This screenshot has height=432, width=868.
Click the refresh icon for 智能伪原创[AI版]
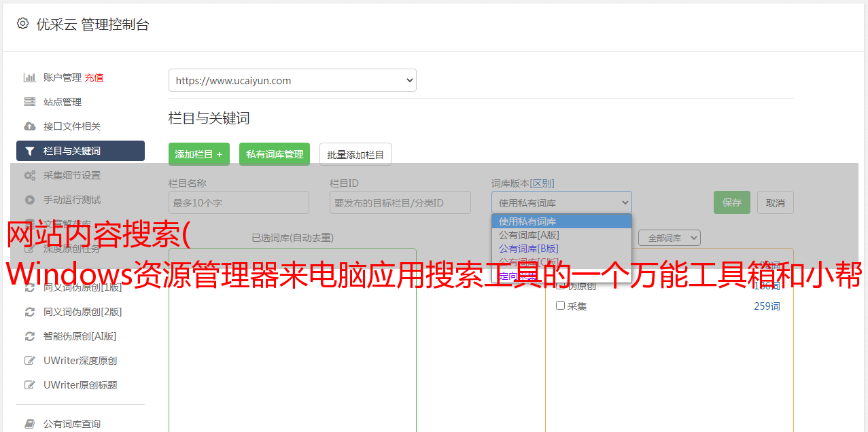pyautogui.click(x=29, y=336)
